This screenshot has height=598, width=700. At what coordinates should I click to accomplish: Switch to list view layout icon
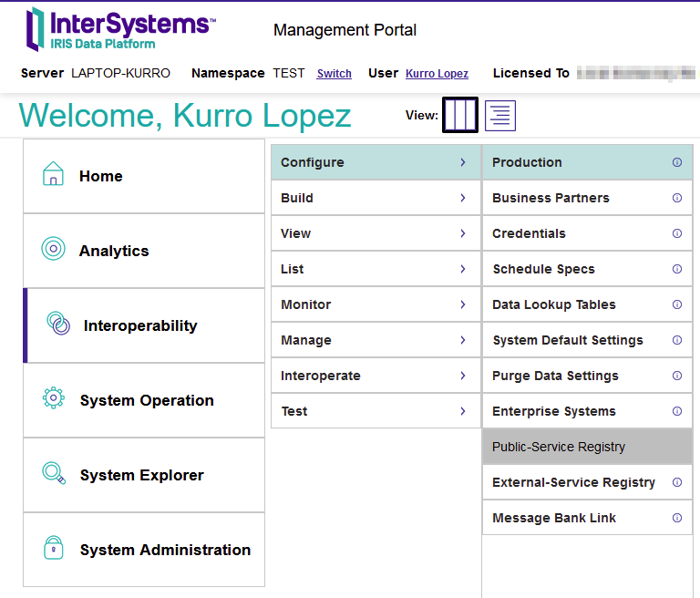(499, 115)
